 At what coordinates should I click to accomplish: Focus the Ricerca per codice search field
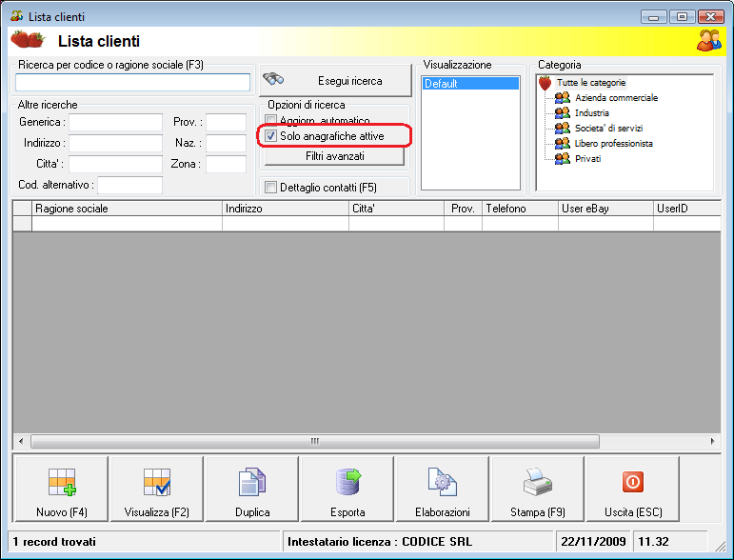(133, 83)
